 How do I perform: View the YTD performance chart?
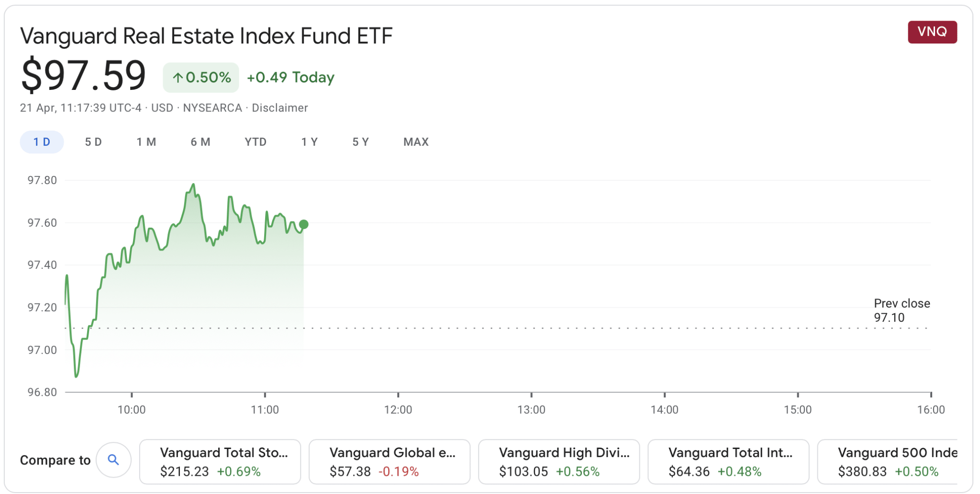coord(255,142)
